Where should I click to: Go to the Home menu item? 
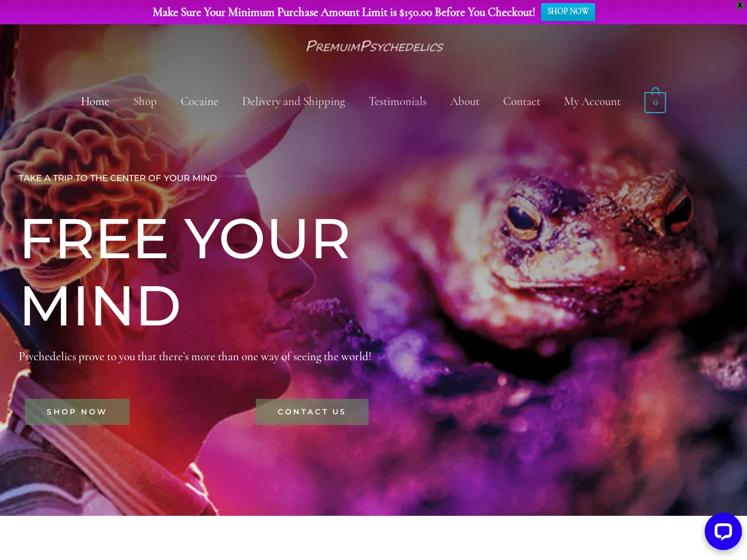point(95,101)
